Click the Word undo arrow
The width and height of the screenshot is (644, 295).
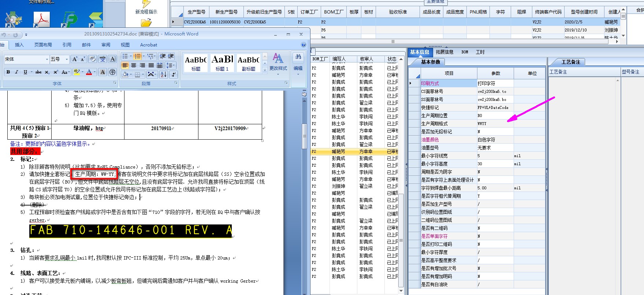click(x=4, y=35)
